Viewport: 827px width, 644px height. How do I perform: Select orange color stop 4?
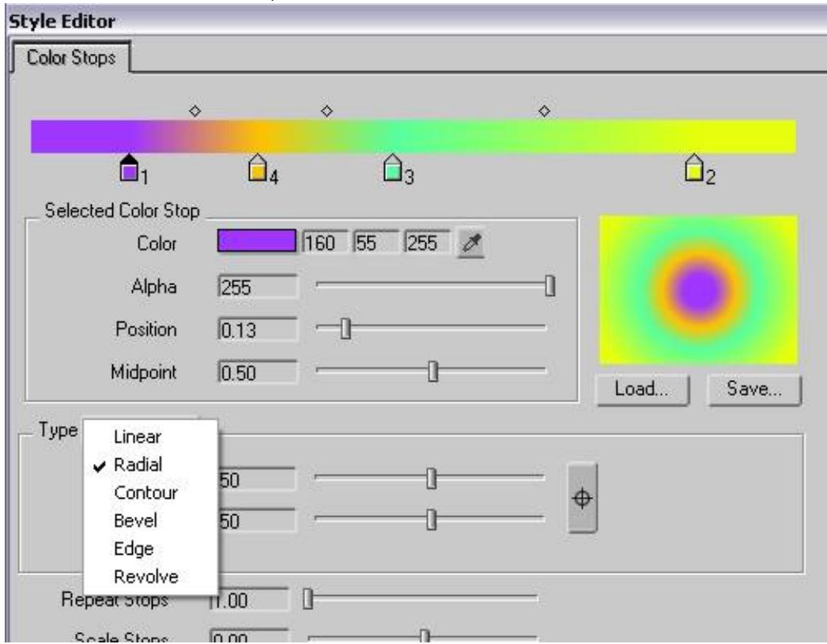click(257, 168)
